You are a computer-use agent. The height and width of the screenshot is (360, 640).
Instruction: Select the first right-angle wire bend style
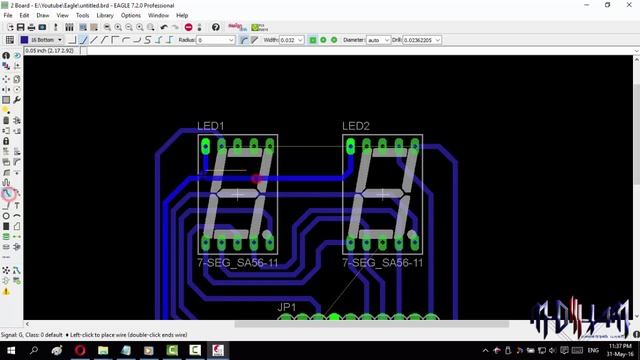coord(72,40)
